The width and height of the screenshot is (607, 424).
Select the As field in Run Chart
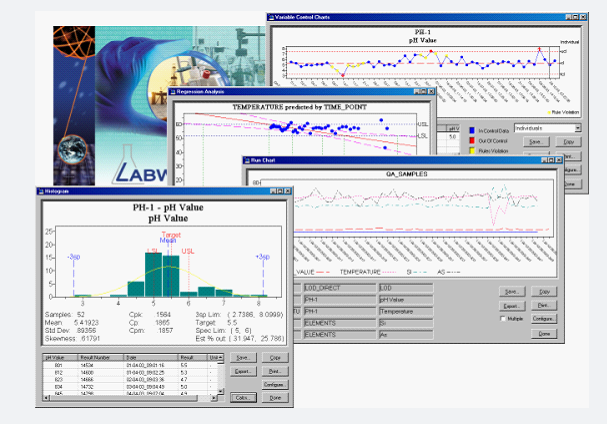coord(405,335)
